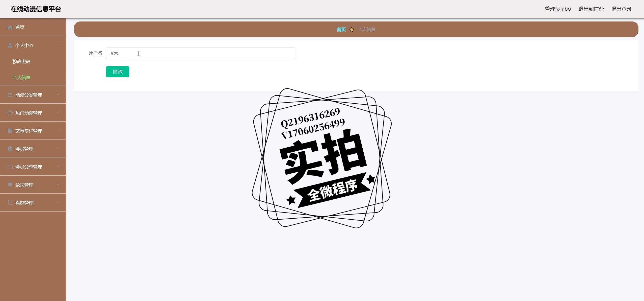
Task: Click the green 修改 button
Action: pyautogui.click(x=118, y=72)
